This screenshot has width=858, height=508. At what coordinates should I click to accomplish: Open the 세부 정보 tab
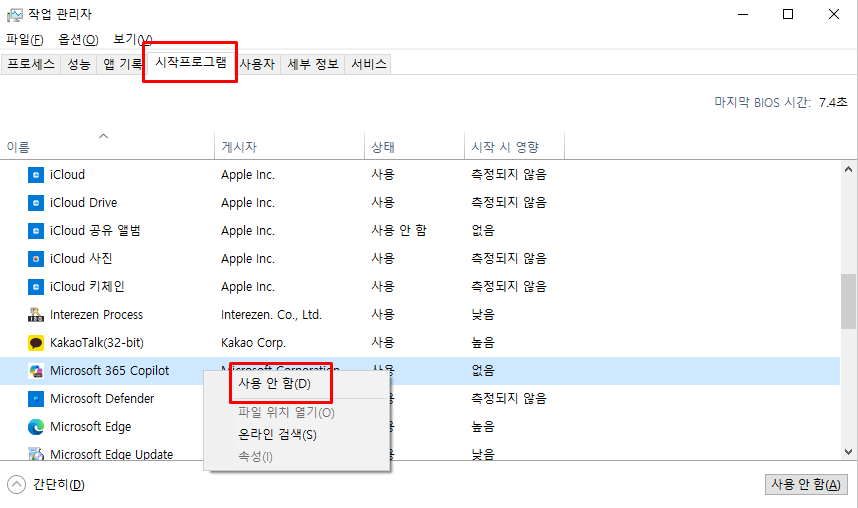pyautogui.click(x=313, y=64)
